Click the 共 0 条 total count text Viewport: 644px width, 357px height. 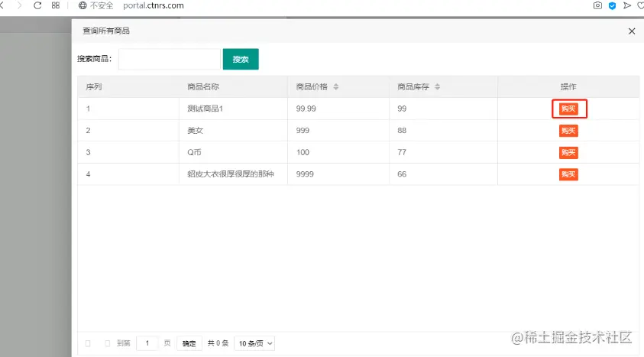click(x=218, y=343)
